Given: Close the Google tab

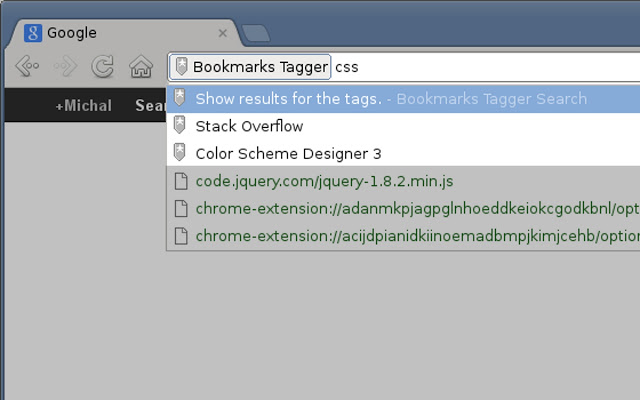Looking at the screenshot, I should click(x=222, y=33).
